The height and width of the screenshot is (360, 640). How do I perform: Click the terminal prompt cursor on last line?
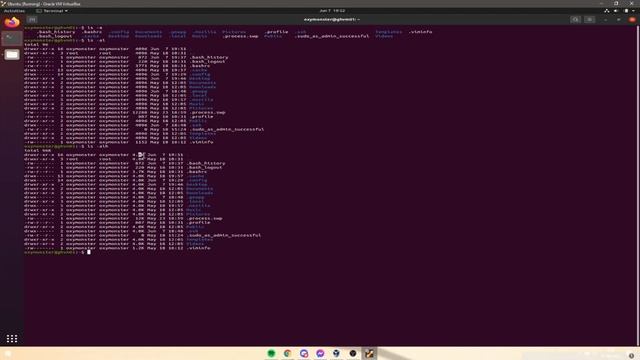click(89, 252)
